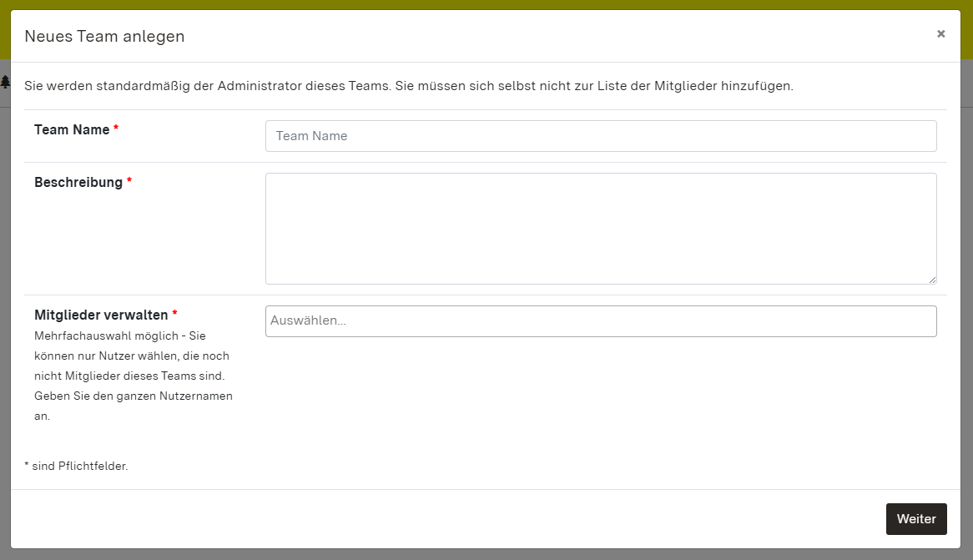Click the resize grip of the Beschreibung box
The image size is (973, 560).
[x=932, y=279]
